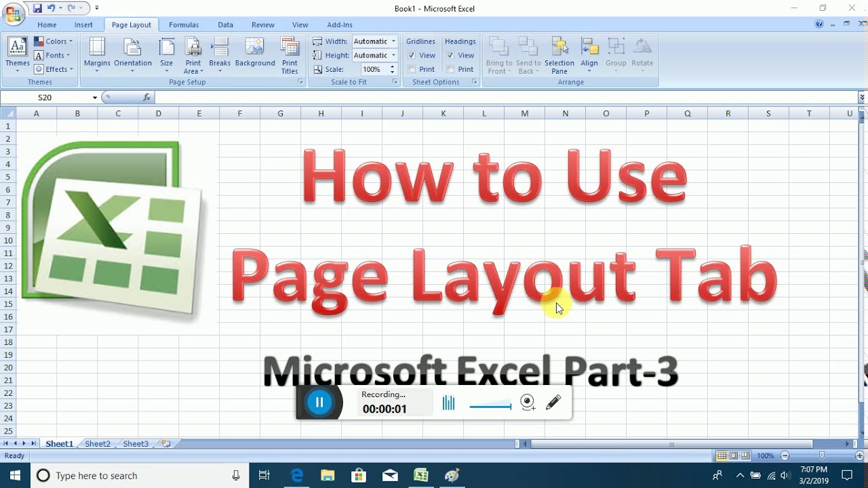Open the theme Colors dropdown
Image resolution: width=868 pixels, height=488 pixels.
point(54,41)
